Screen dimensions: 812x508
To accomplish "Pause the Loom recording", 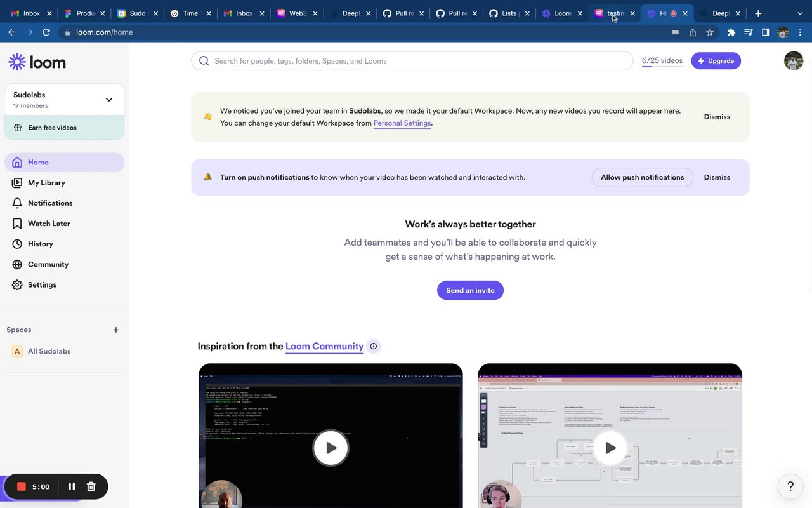I will pos(72,486).
